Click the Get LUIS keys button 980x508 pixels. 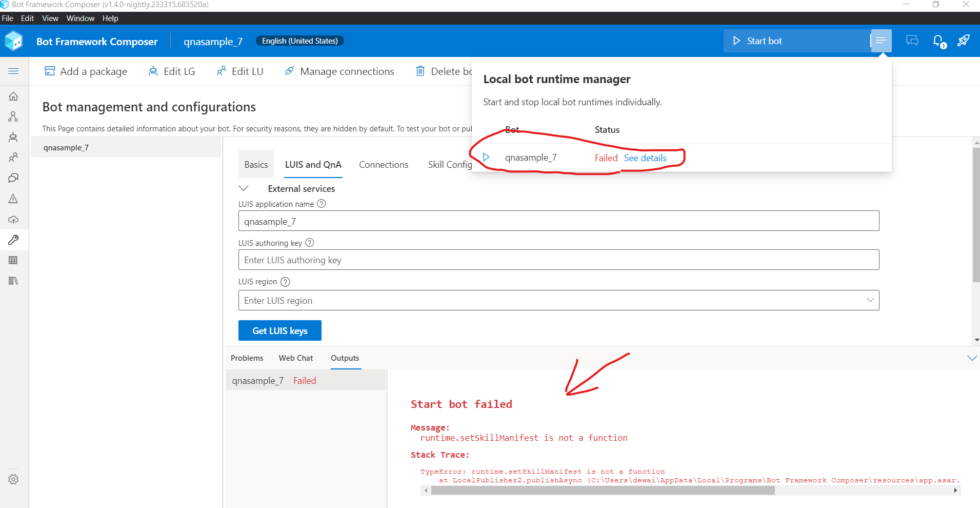tap(279, 330)
